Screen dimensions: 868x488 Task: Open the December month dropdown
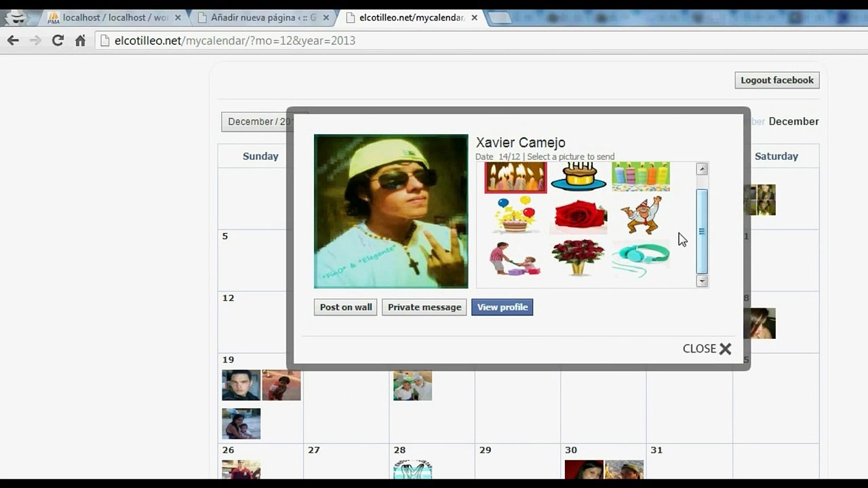pos(258,121)
